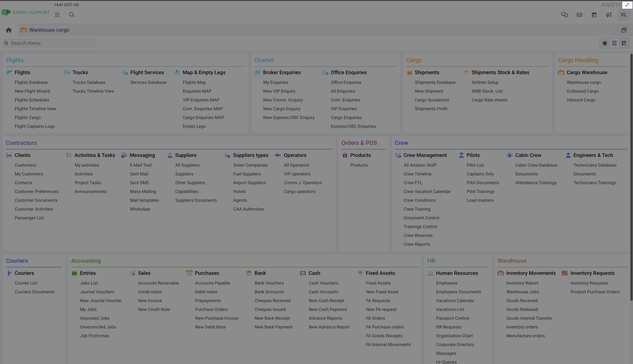This screenshot has width=633, height=364.
Task: Open Crew Timeline menu item
Action: tap(417, 174)
